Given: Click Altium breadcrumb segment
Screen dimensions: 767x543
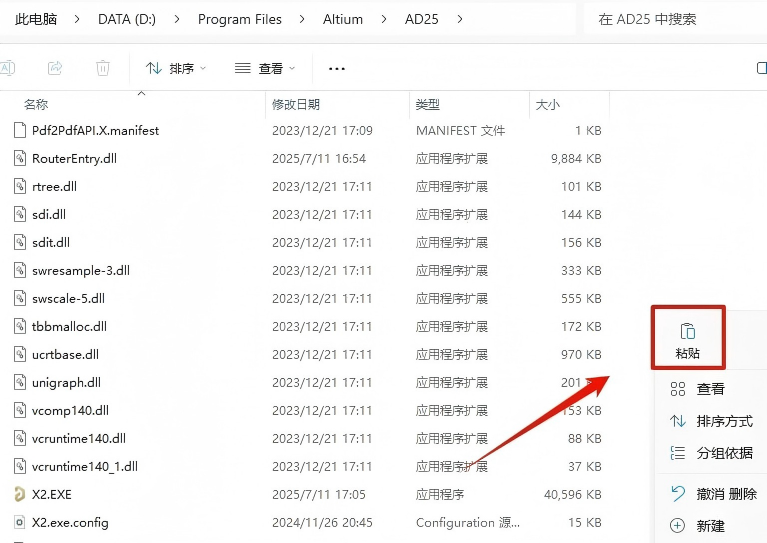Looking at the screenshot, I should coord(343,19).
